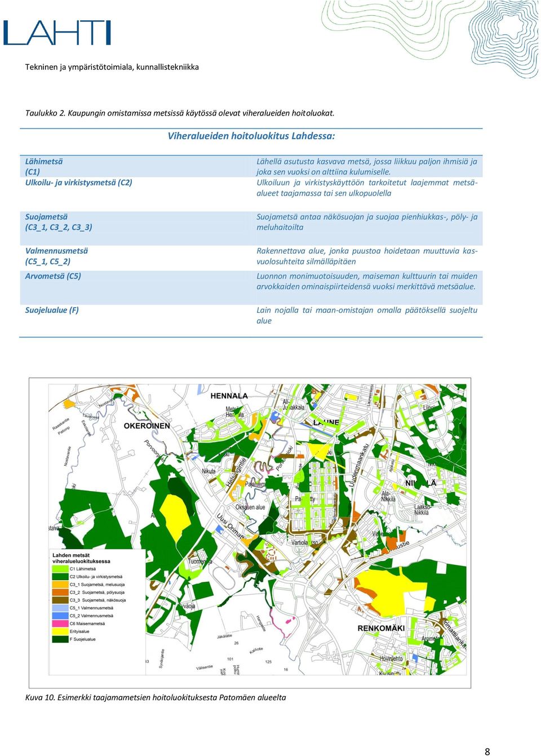Image resolution: width=541 pixels, height=756 pixels.
Task: Click the description starting 'Lähellä asutusta kasvava metsä'
Action: point(367,166)
